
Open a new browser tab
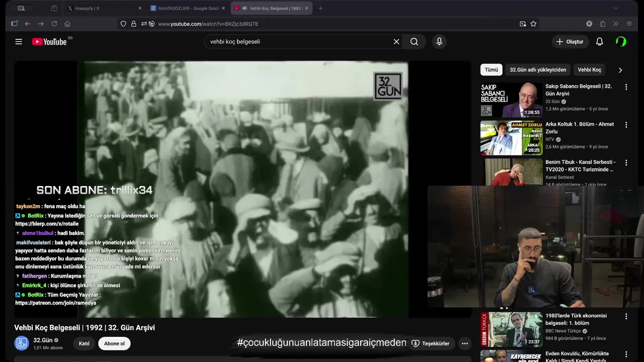tap(320, 8)
